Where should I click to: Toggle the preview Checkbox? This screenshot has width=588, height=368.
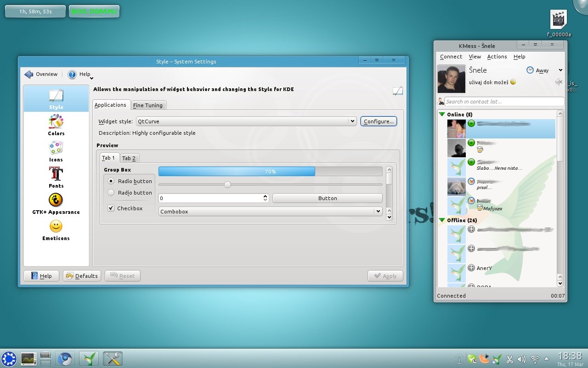point(111,208)
